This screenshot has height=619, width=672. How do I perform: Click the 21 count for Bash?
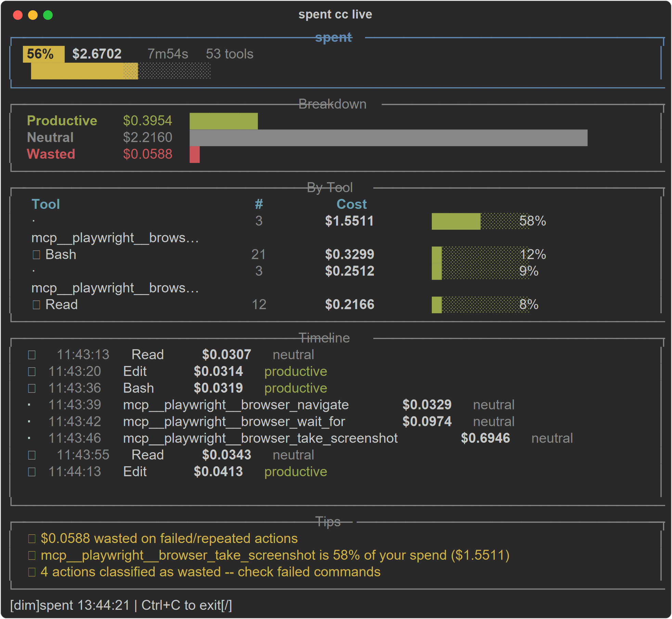[x=259, y=255]
